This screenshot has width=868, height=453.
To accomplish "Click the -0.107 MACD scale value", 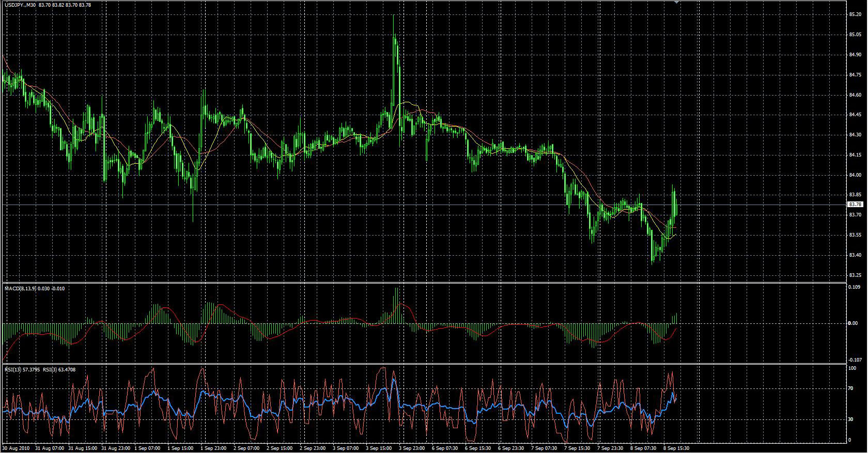I will click(855, 360).
